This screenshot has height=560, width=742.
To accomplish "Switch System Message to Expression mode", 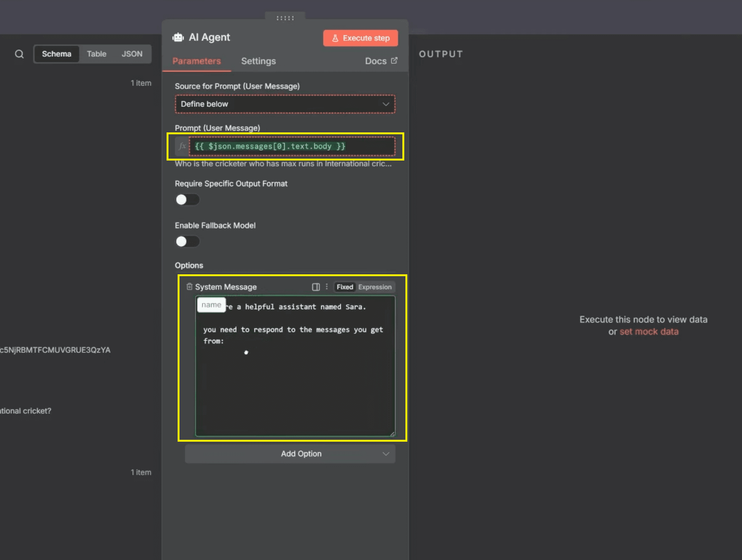I will click(375, 287).
